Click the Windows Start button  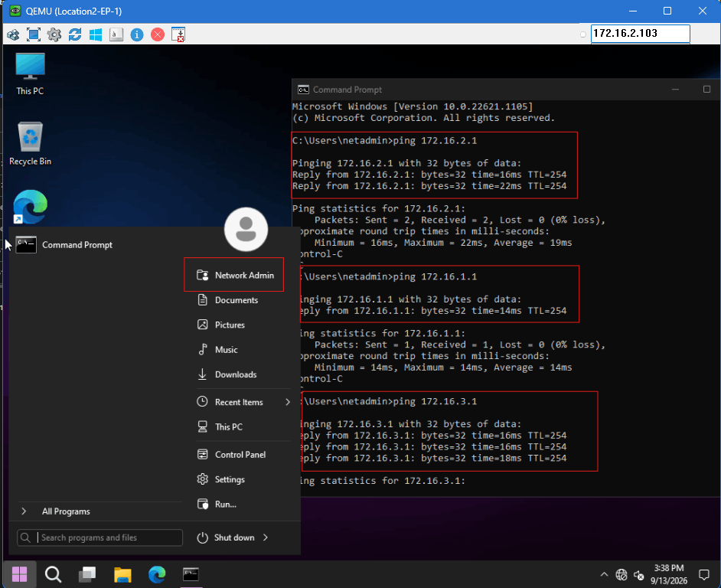19,574
